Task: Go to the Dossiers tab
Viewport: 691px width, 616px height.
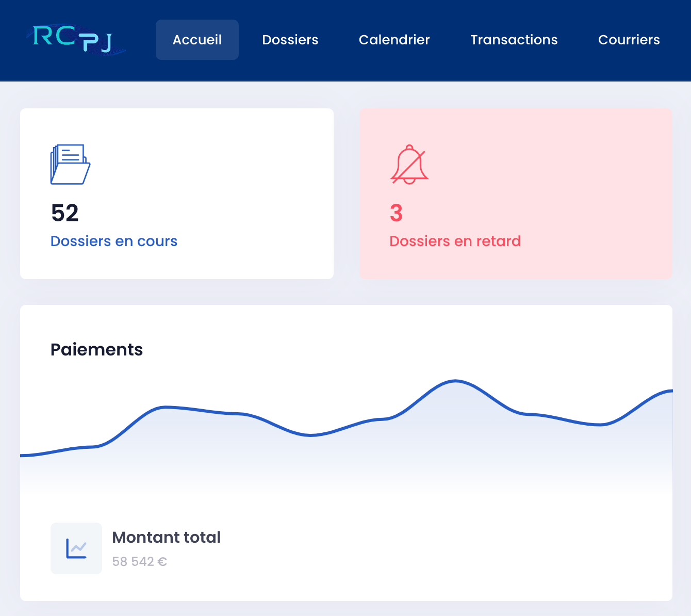Action: (x=290, y=40)
